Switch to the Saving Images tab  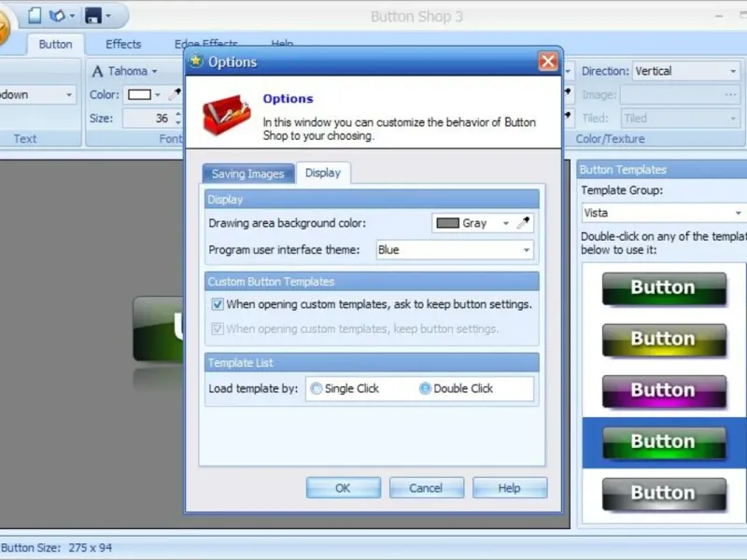247,174
